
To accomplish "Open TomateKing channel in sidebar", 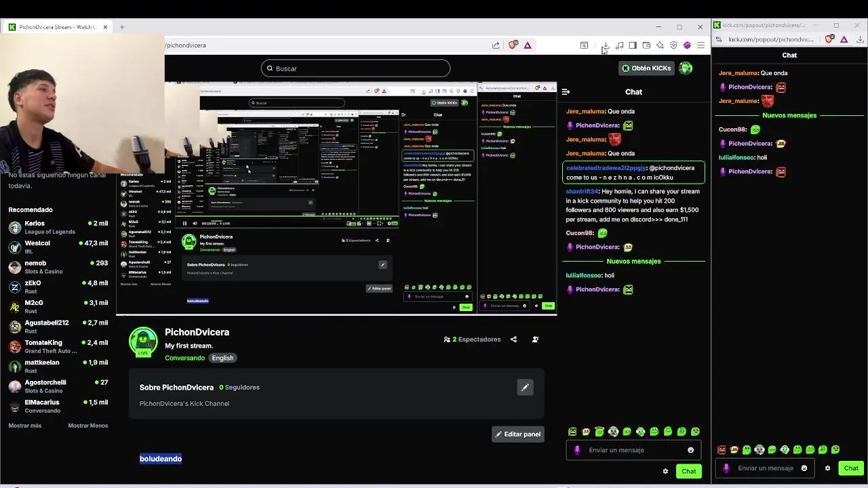I will [58, 347].
